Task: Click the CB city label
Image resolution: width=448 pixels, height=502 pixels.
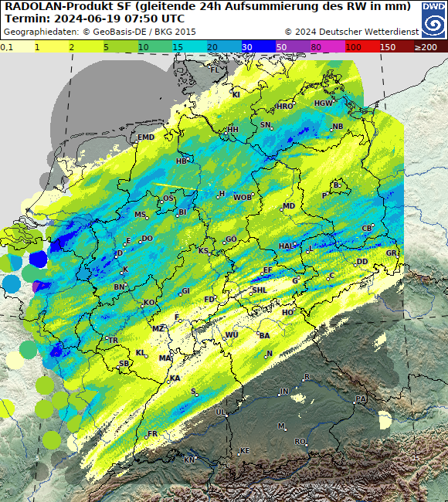Action: coord(366,229)
